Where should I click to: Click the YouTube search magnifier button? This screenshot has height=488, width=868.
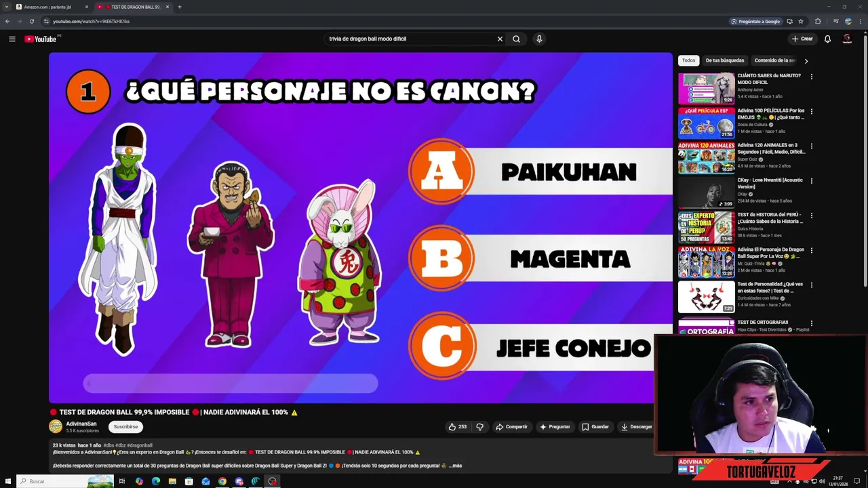(x=517, y=39)
